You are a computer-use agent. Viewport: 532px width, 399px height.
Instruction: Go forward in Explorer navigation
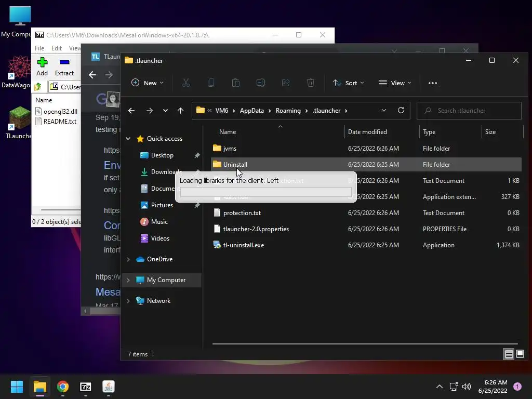(x=149, y=111)
